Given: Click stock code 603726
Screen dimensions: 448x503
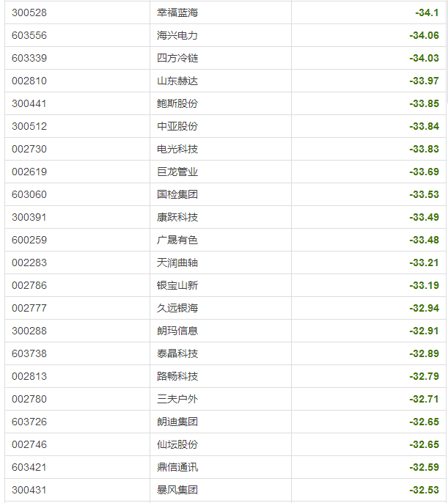Looking at the screenshot, I should tap(29, 422).
